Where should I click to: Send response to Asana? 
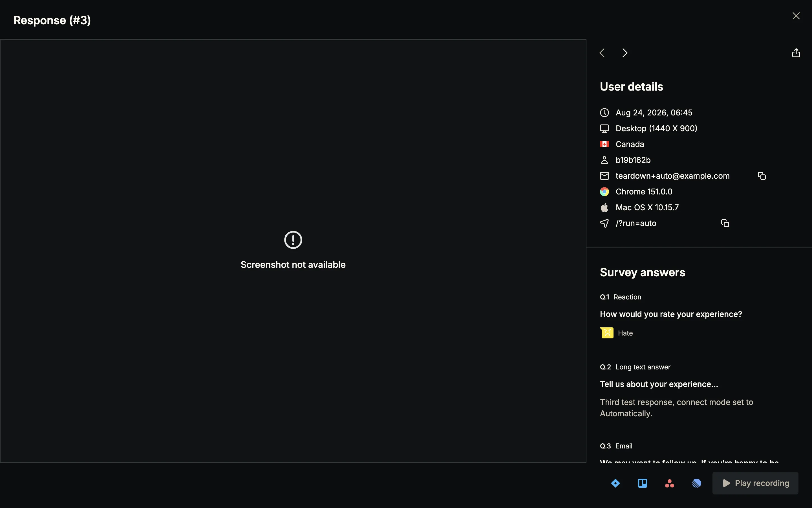tap(669, 483)
